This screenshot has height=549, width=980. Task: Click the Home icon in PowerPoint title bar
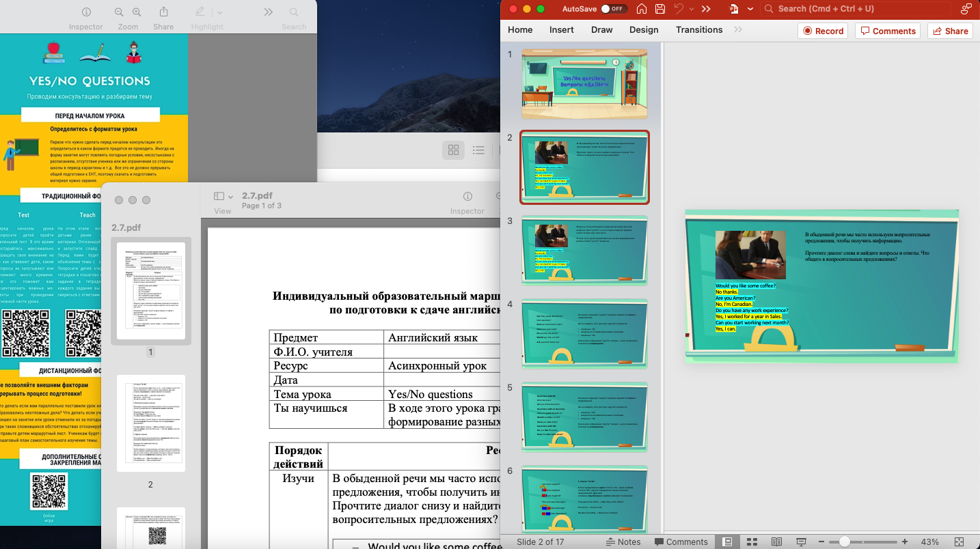coord(641,9)
